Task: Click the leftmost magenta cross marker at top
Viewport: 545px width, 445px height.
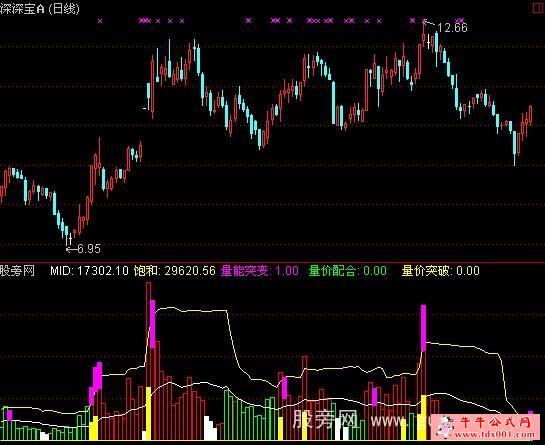Action: pos(100,21)
